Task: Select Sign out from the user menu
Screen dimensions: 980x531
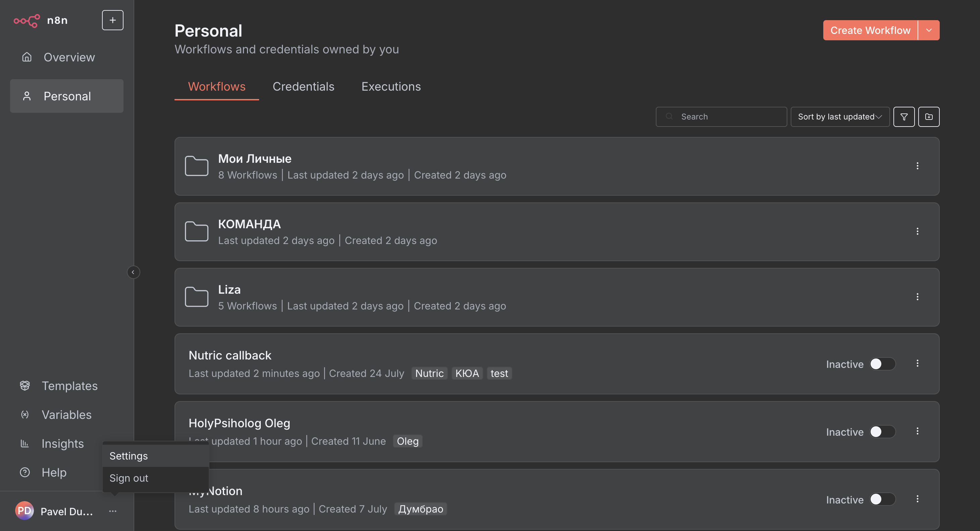Action: coord(129,478)
